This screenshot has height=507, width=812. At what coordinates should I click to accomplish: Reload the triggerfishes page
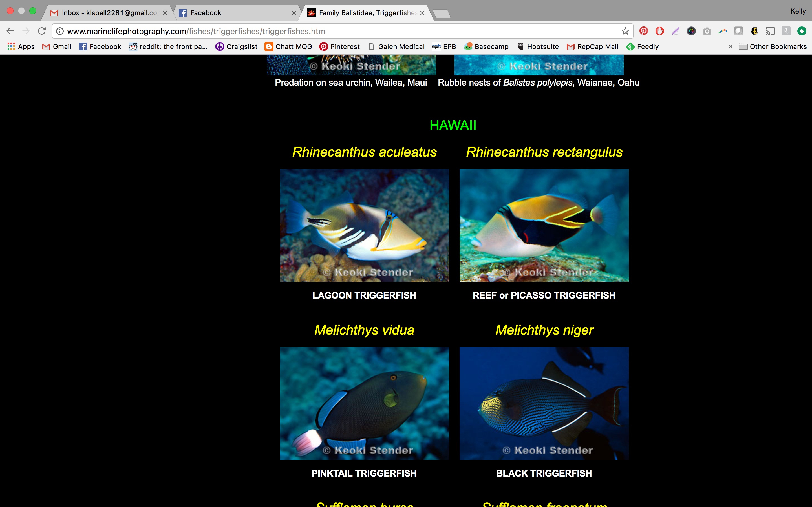(42, 31)
